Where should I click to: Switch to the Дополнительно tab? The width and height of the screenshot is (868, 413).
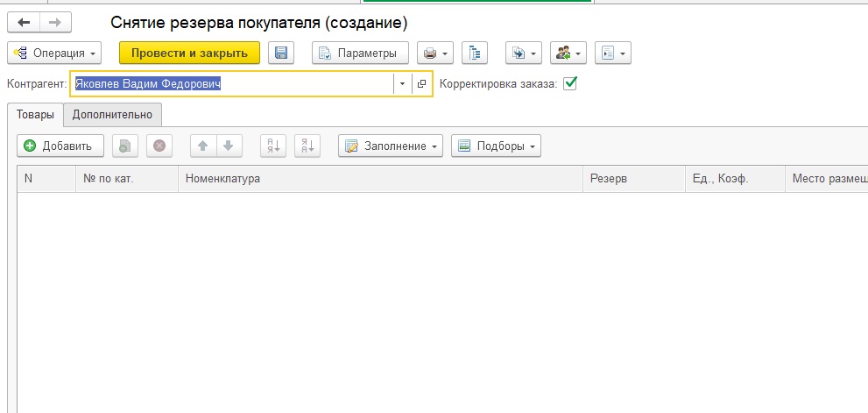[112, 115]
